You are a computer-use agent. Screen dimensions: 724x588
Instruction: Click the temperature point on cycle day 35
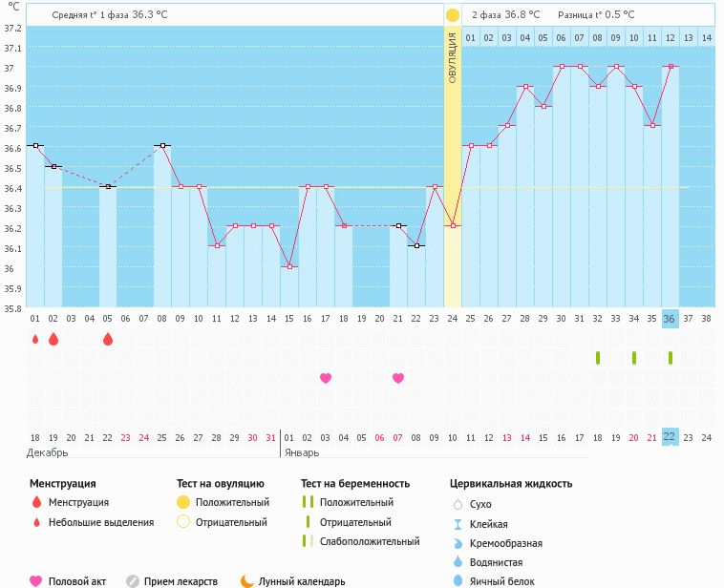tap(652, 126)
